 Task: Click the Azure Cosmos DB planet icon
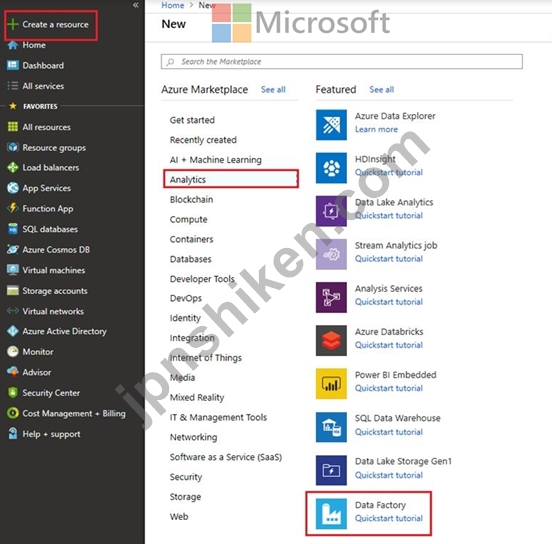tap(13, 250)
